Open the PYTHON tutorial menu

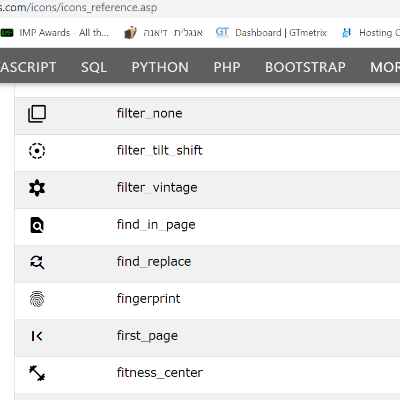point(160,67)
